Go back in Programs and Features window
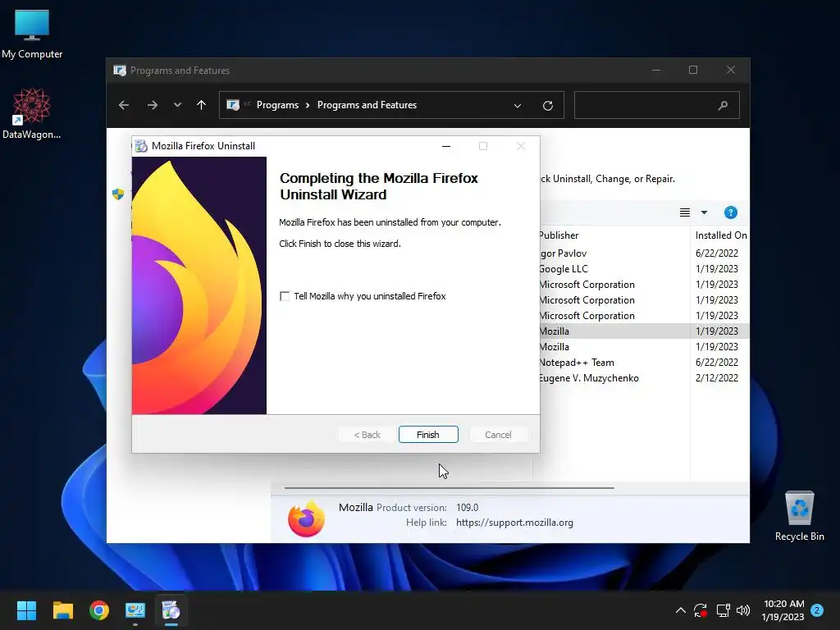Image resolution: width=840 pixels, height=630 pixels. [124, 105]
